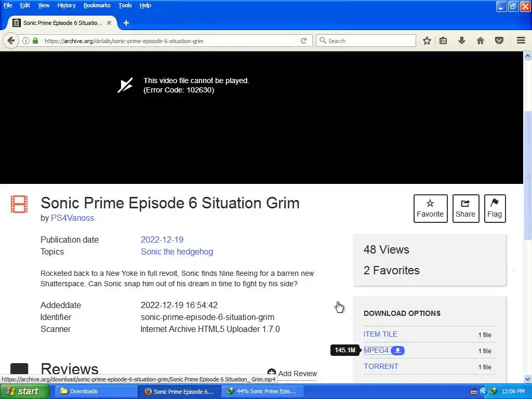The width and height of the screenshot is (532, 399).
Task: Download the MPEG4 file link
Action: 376,351
